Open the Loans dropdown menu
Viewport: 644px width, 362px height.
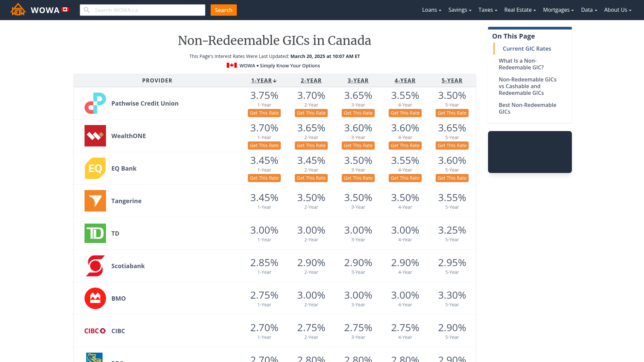point(432,10)
